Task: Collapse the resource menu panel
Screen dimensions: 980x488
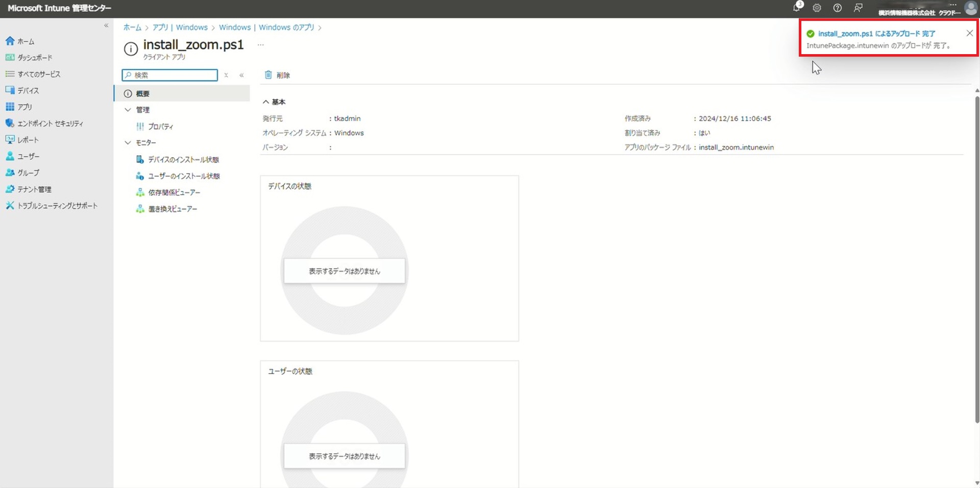Action: (x=241, y=75)
